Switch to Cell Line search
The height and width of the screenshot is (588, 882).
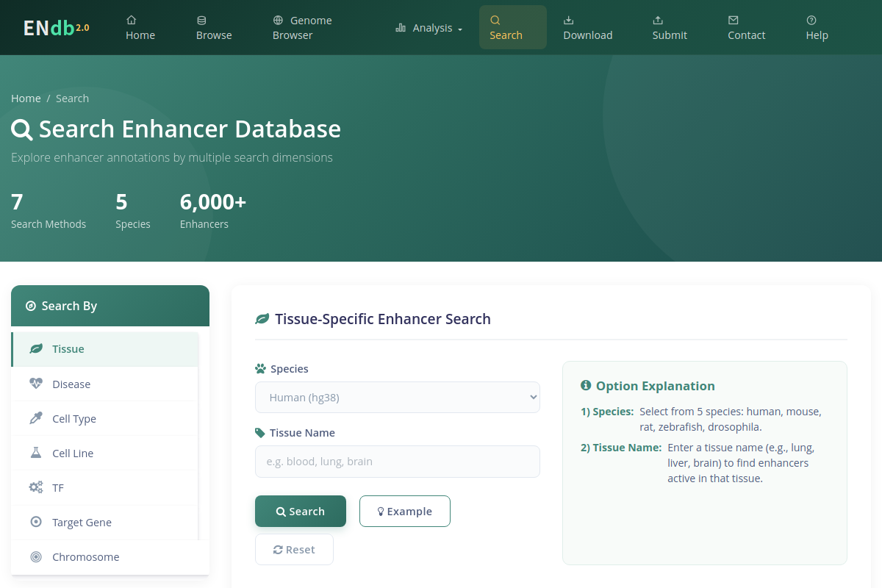(105, 453)
